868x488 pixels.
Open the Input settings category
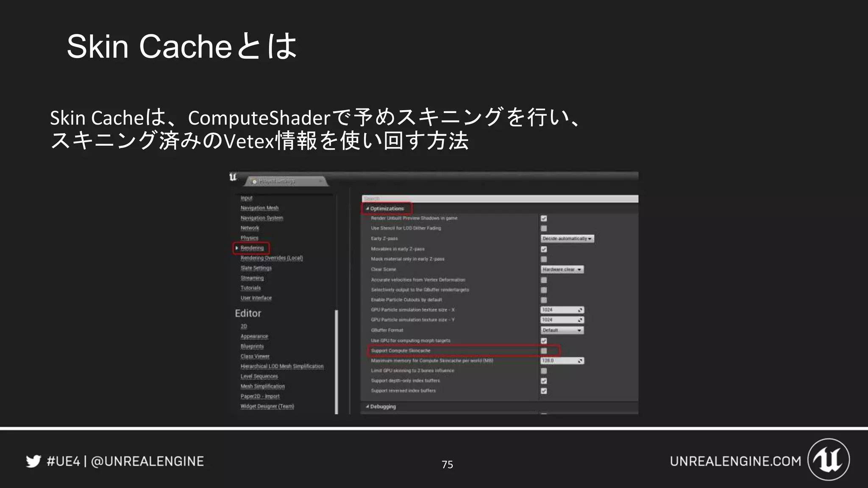click(247, 198)
